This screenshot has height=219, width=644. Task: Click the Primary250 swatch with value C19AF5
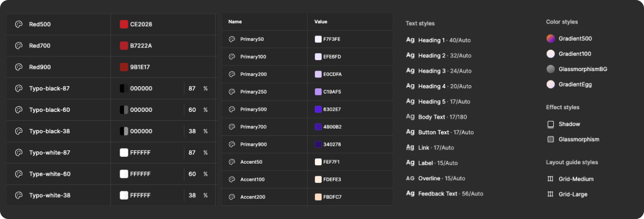[x=318, y=92]
